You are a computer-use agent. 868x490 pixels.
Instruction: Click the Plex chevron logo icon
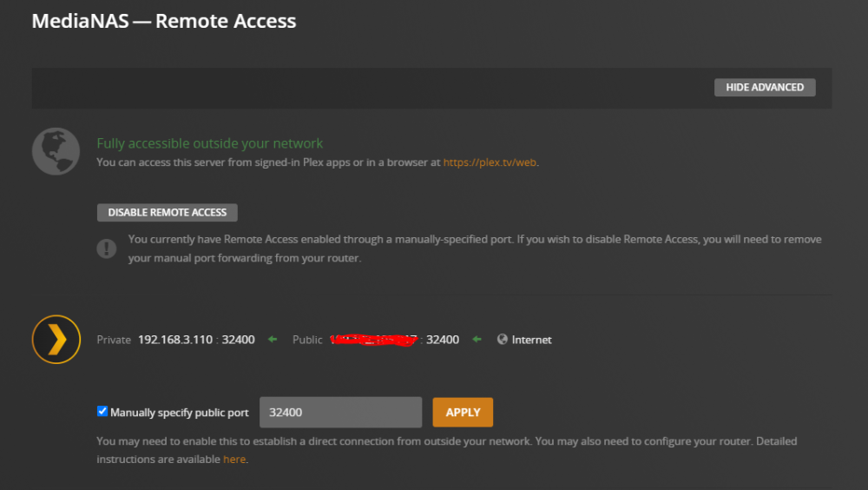pyautogui.click(x=56, y=339)
